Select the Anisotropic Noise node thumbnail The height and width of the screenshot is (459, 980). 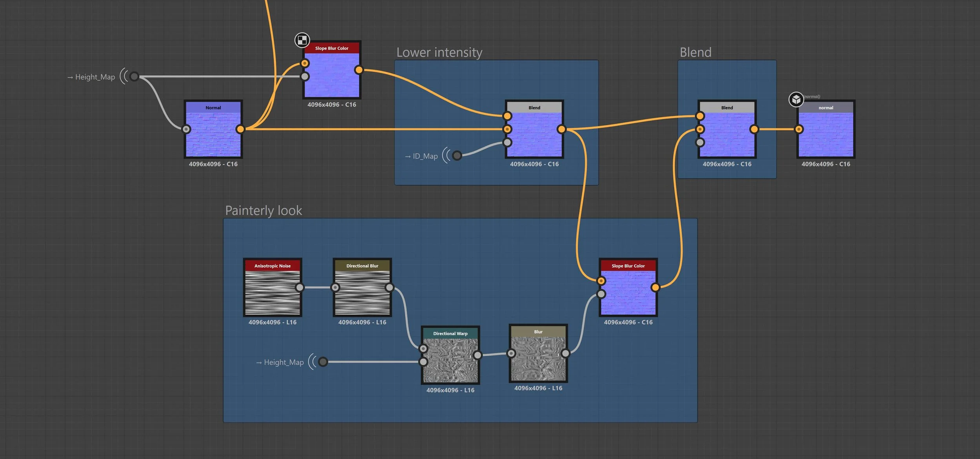tap(272, 292)
